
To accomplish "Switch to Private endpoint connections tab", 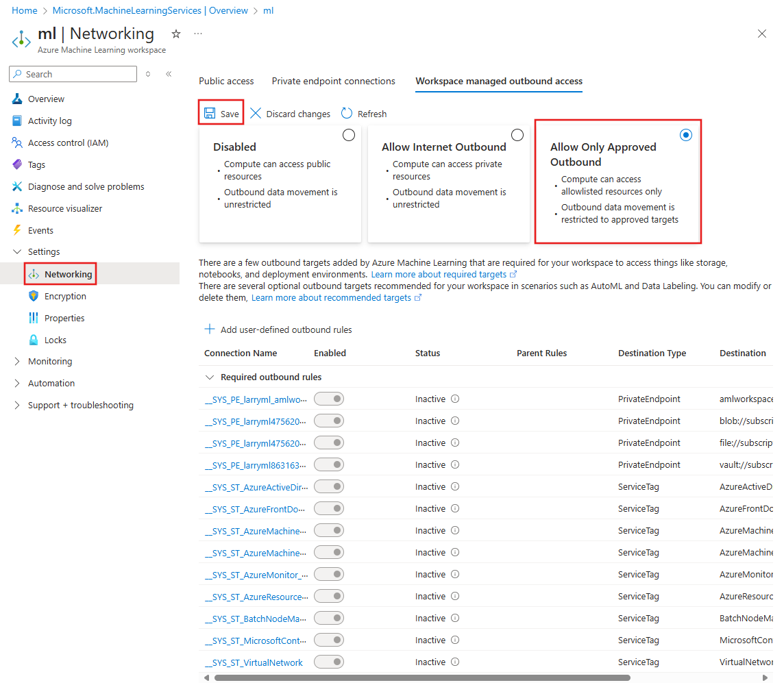I will click(x=333, y=81).
